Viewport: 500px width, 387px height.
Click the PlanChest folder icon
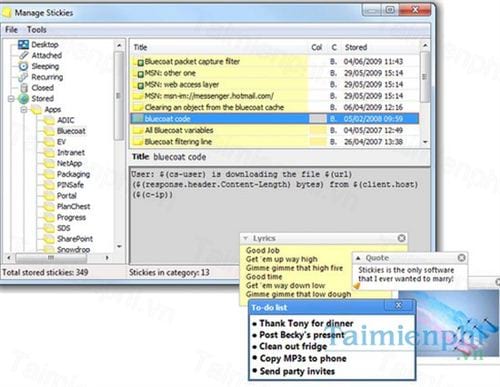[x=49, y=207]
